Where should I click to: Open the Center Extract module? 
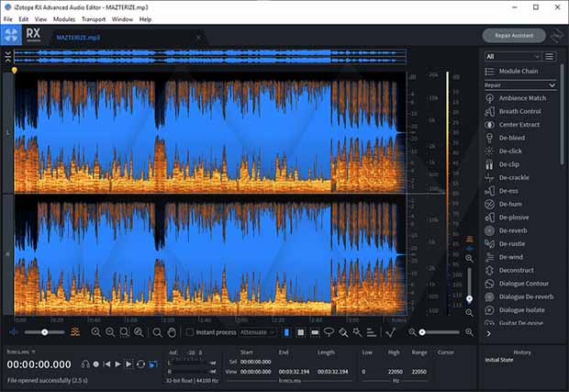pos(512,125)
